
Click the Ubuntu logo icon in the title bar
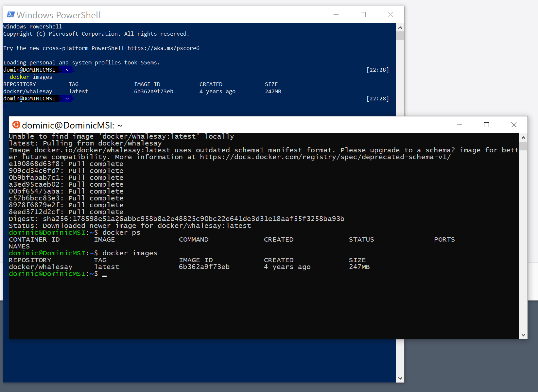coord(16,125)
